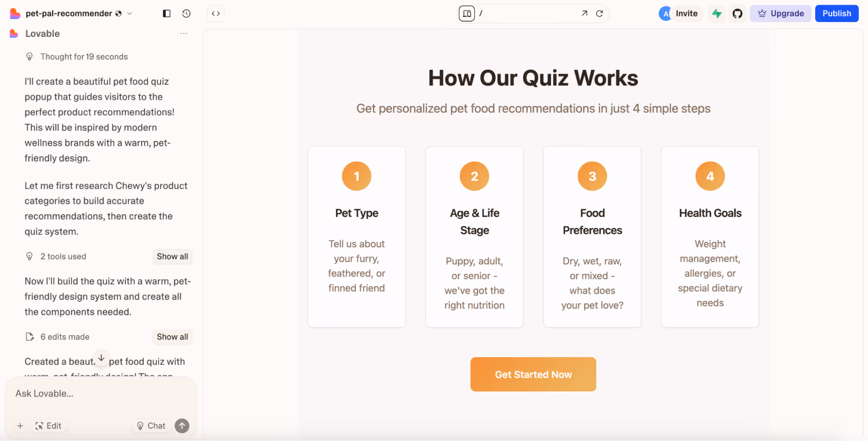Open the pet-pal-recommender project dropdown
The height and width of the screenshot is (441, 868).
pyautogui.click(x=129, y=13)
